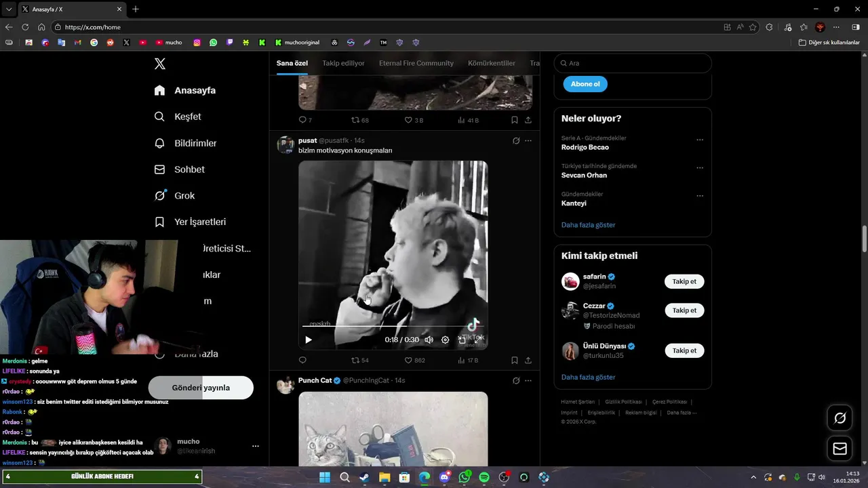Switch to the Takip ediliyor tab
The height and width of the screenshot is (488, 868).
[343, 63]
